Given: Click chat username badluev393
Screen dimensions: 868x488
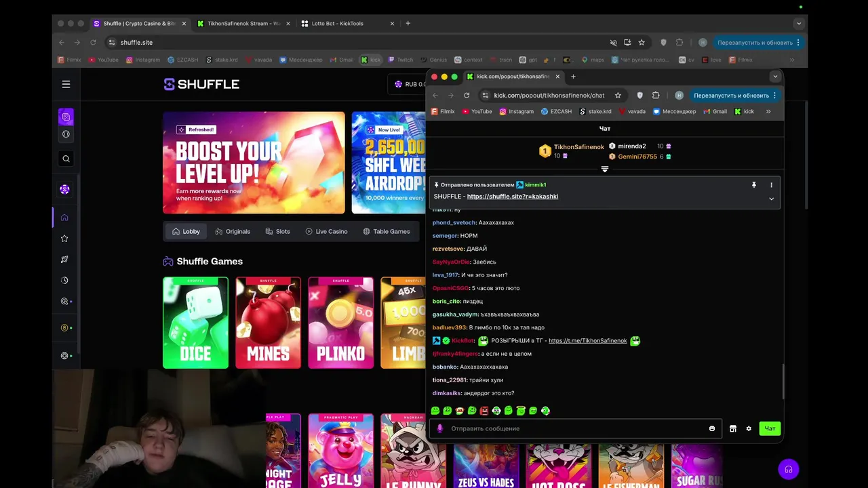Looking at the screenshot, I should coord(450,328).
